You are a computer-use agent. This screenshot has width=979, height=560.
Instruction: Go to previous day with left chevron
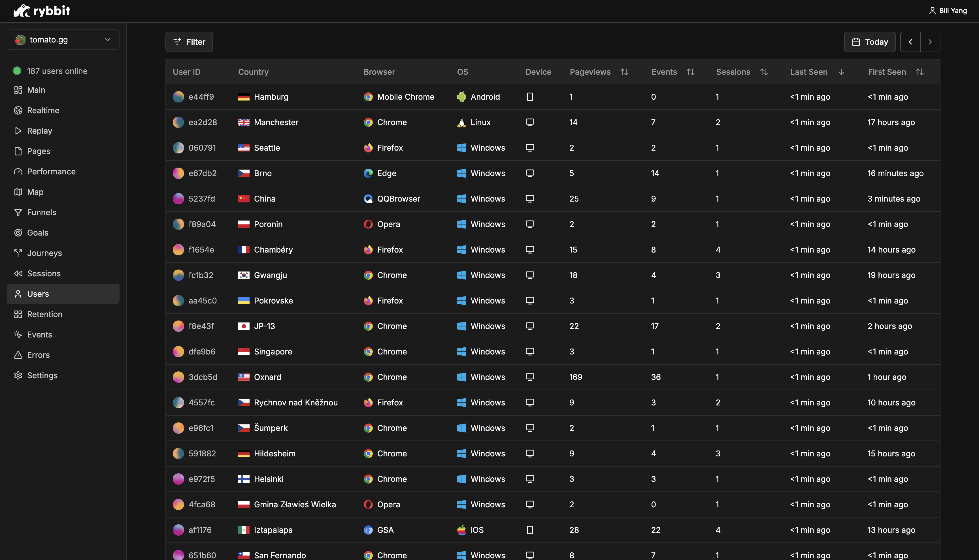coord(910,42)
